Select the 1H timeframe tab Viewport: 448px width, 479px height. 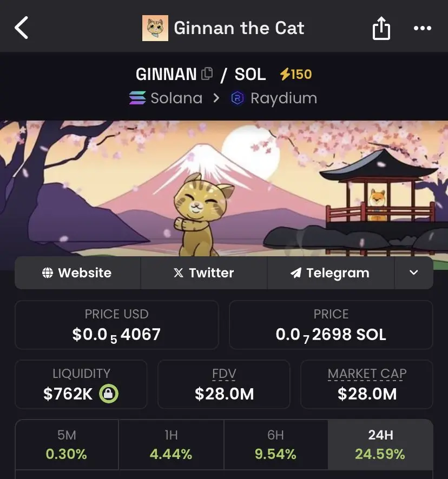(172, 444)
